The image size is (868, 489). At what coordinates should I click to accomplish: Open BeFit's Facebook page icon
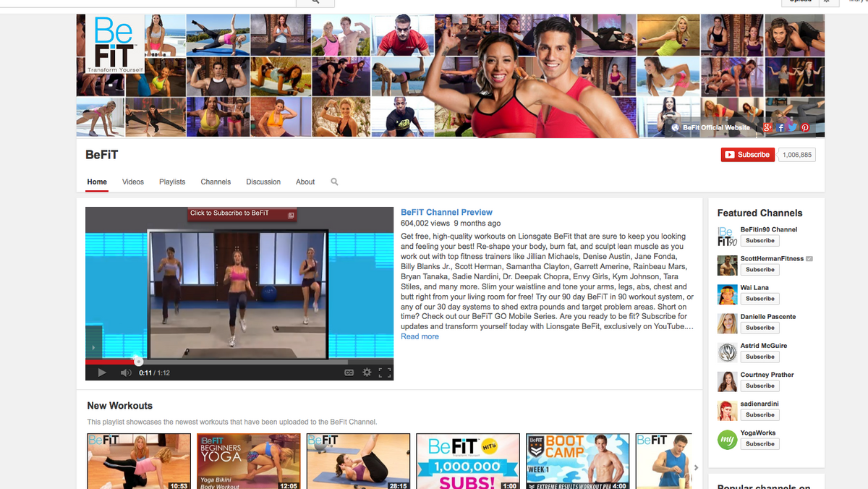[x=781, y=128]
